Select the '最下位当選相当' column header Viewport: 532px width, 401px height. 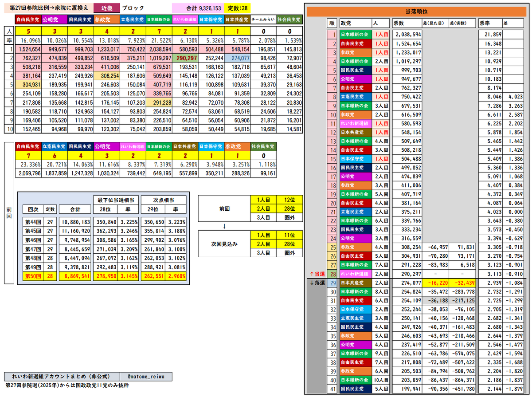pyautogui.click(x=115, y=200)
